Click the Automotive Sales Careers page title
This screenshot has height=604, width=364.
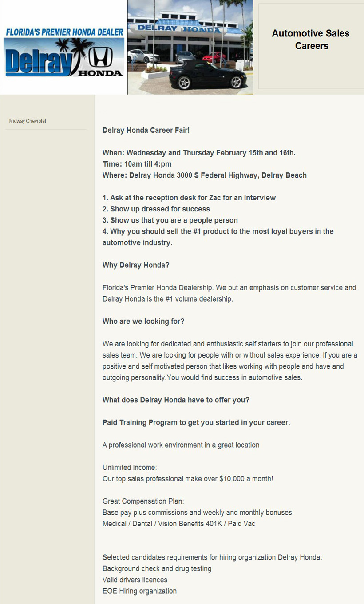(x=311, y=40)
